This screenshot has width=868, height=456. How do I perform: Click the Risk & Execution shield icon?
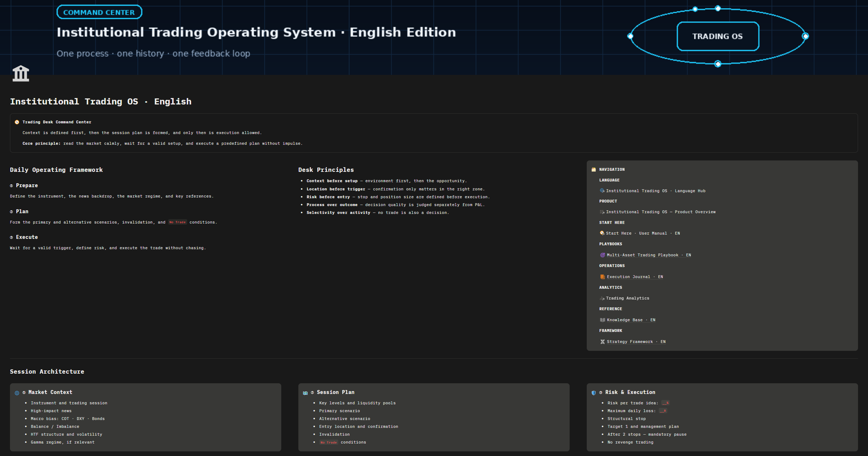click(x=594, y=393)
